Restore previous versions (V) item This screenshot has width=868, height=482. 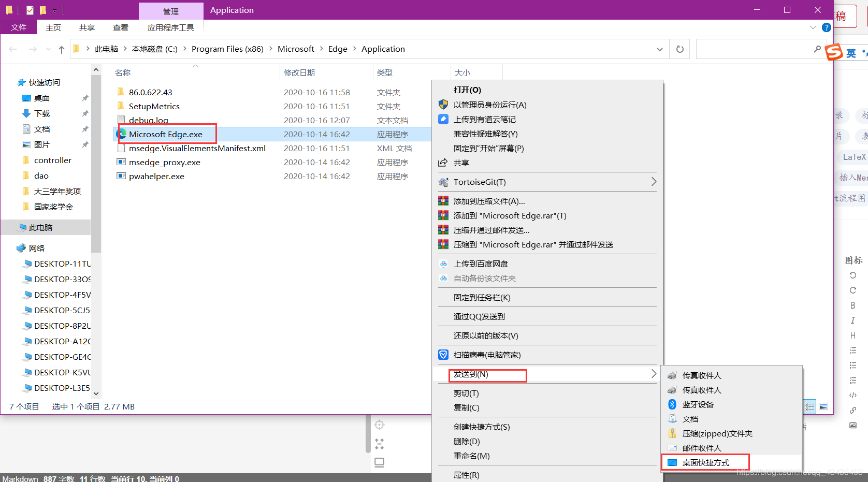click(x=547, y=335)
